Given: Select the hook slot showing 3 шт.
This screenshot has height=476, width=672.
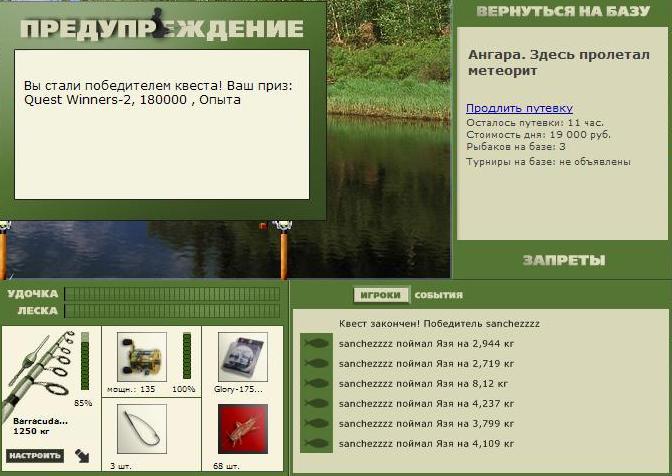Looking at the screenshot, I should tap(142, 428).
